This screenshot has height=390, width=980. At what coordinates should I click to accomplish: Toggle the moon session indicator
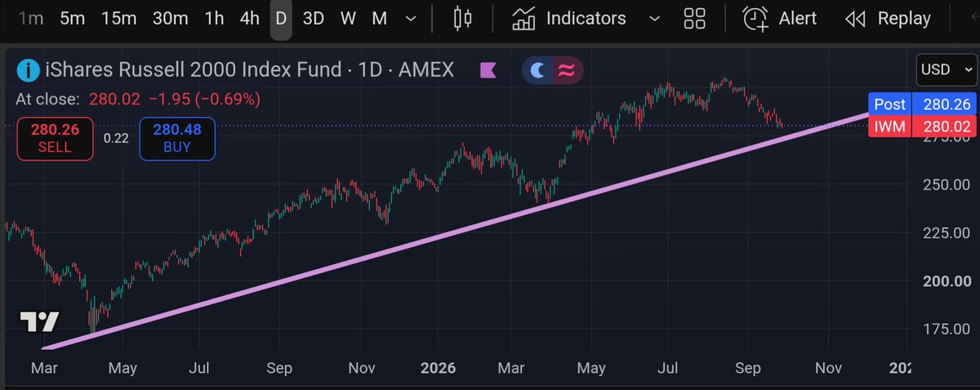coord(537,70)
